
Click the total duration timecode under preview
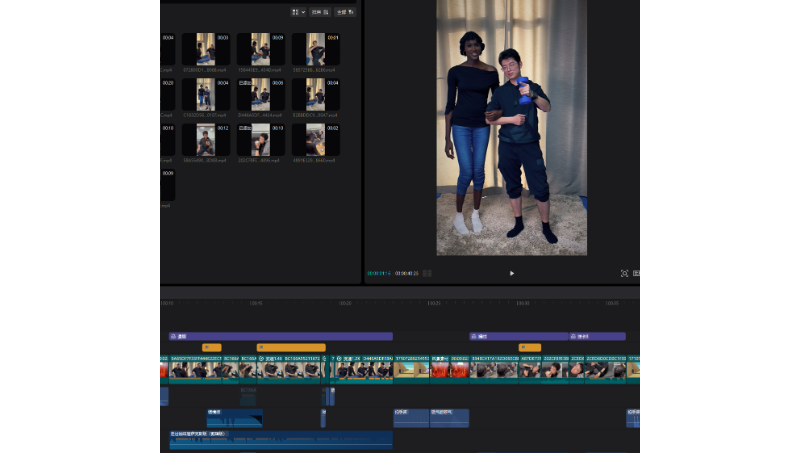[406, 273]
